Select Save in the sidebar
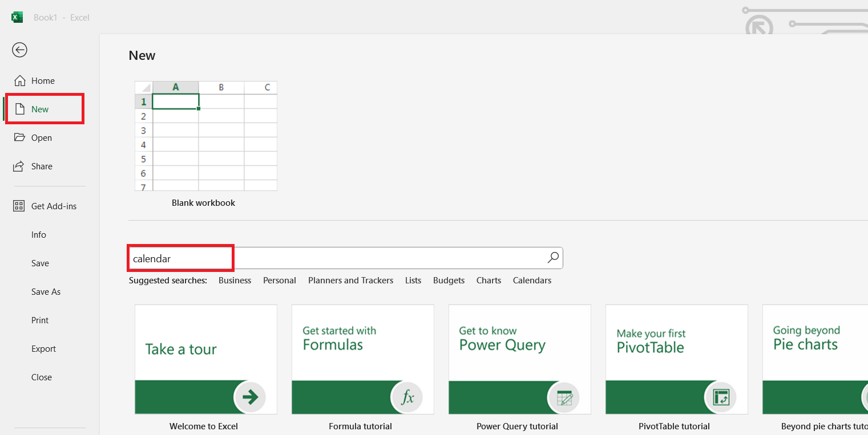The width and height of the screenshot is (868, 435). point(40,263)
